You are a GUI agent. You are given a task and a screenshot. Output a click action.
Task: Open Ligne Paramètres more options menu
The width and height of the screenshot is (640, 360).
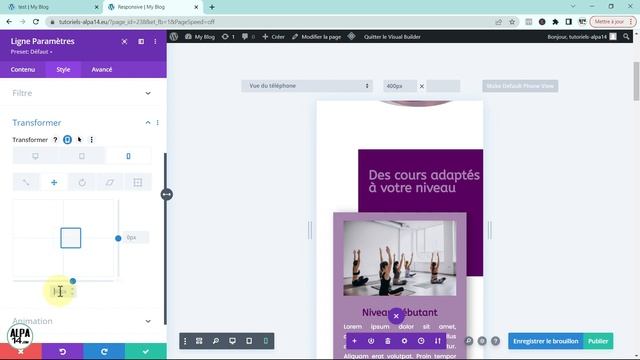[x=155, y=41]
